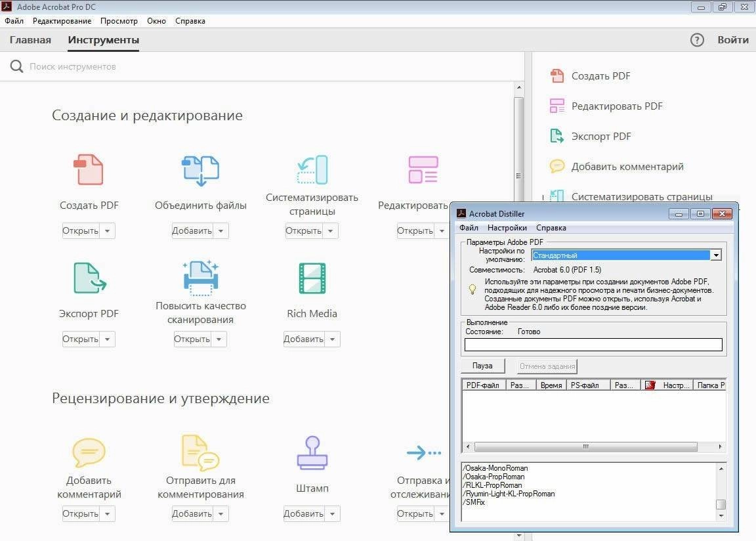The height and width of the screenshot is (541, 756).
Task: Click Создать PDF icon in right sidebar
Action: click(x=557, y=76)
